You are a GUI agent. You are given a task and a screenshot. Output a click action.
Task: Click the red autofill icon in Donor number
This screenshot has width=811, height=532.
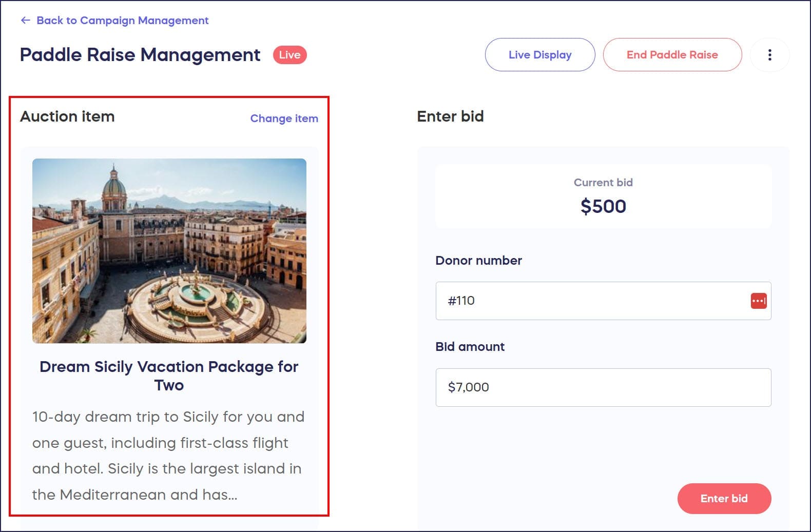click(758, 301)
